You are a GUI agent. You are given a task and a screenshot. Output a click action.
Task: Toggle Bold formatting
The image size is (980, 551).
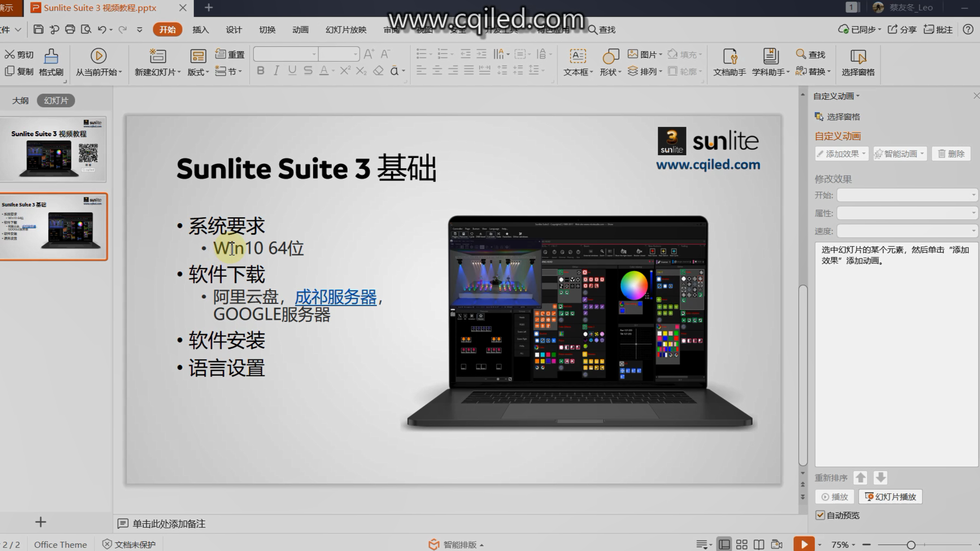(260, 71)
